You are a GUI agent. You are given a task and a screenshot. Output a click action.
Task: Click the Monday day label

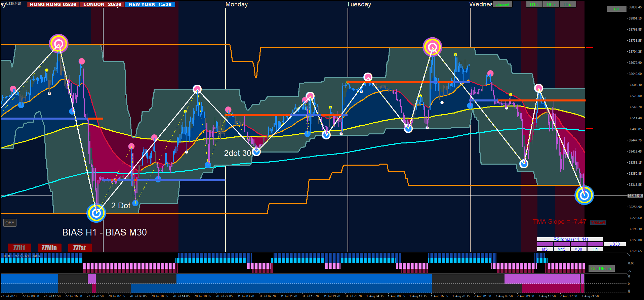237,4
